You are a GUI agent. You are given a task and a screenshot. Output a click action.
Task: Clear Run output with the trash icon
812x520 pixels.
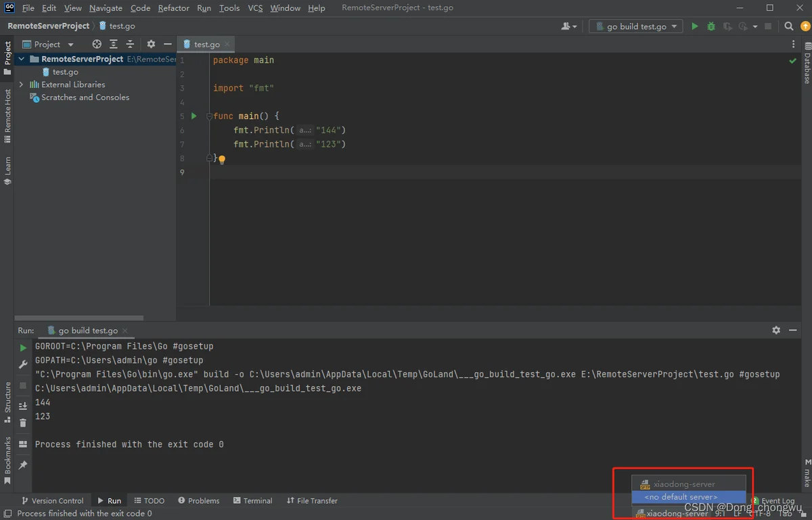23,423
